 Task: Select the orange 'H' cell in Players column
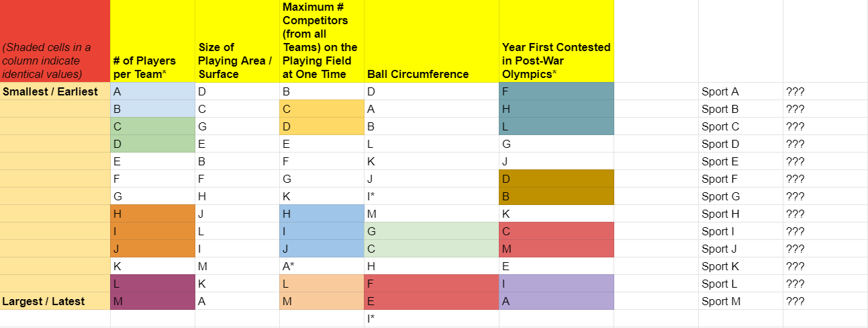click(152, 214)
